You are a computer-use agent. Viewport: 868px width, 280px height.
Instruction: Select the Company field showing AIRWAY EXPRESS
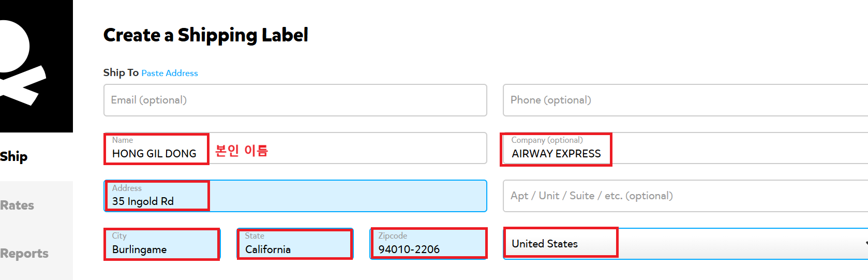(556, 154)
